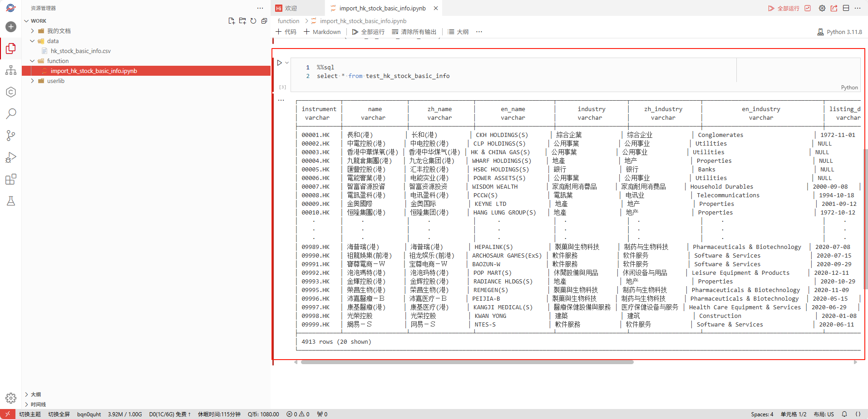
Task: Toggle the 大纲 outline button in the toolbar
Action: click(x=458, y=32)
